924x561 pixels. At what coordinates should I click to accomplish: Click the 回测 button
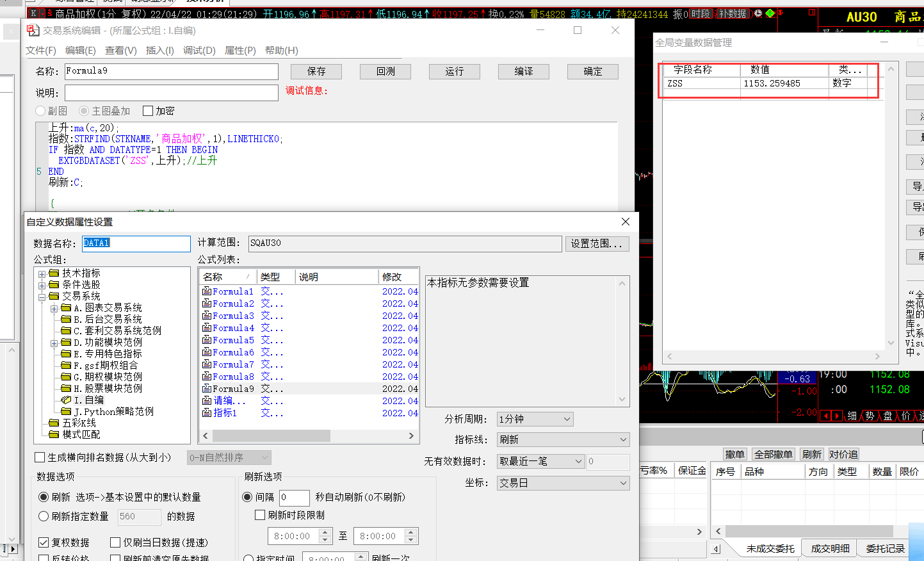point(385,72)
